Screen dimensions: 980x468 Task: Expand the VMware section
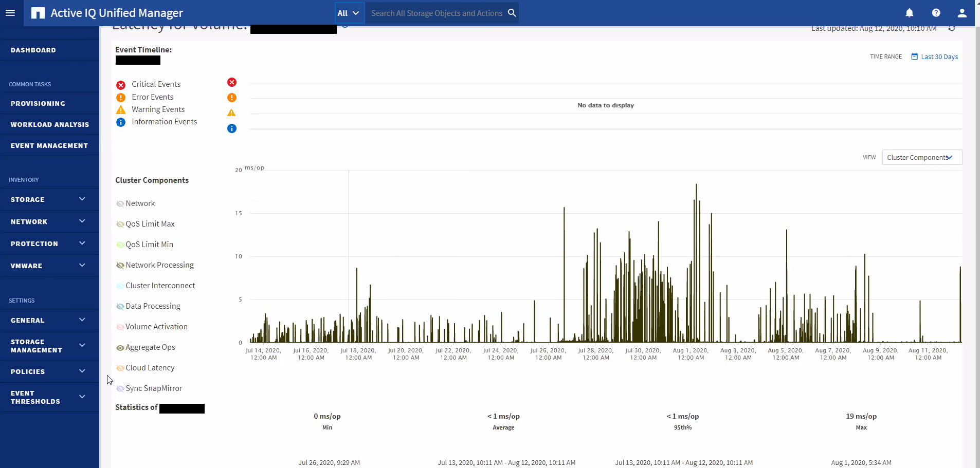point(49,266)
